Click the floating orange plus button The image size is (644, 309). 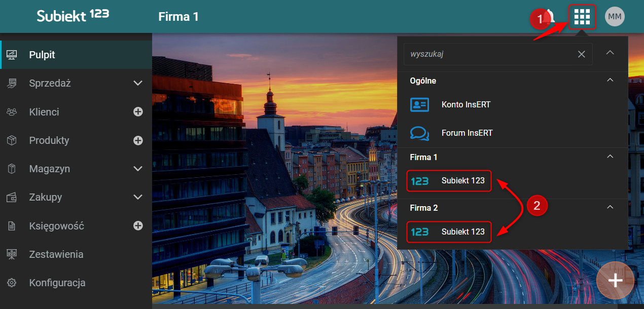(615, 280)
